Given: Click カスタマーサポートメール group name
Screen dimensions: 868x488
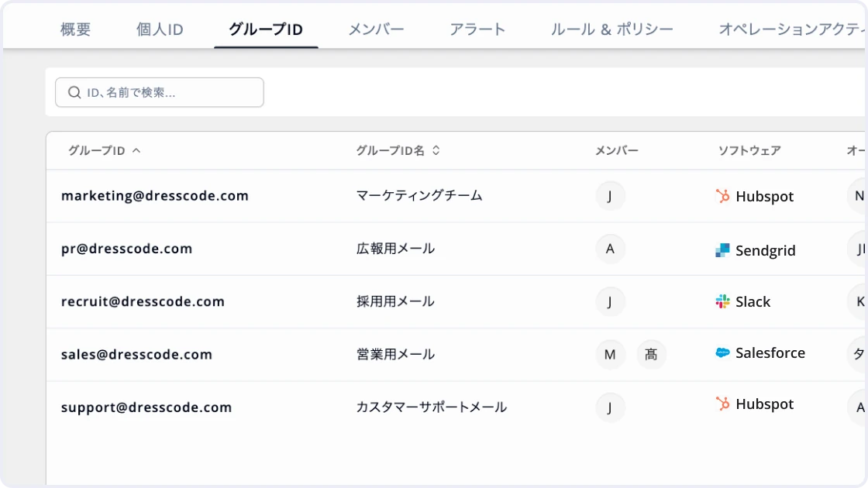Looking at the screenshot, I should coord(431,407).
